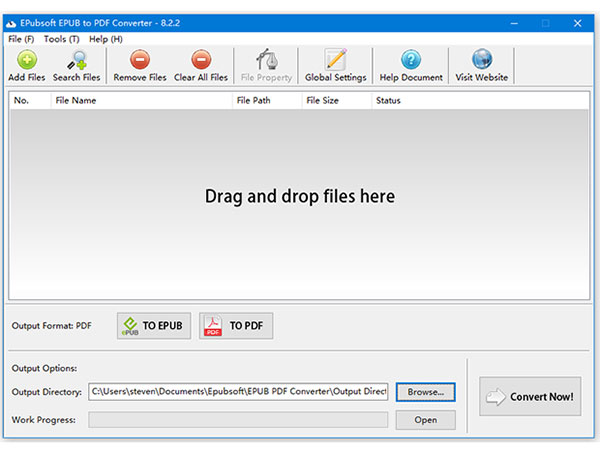
Task: Select TO EPUB output format
Action: pyautogui.click(x=154, y=326)
